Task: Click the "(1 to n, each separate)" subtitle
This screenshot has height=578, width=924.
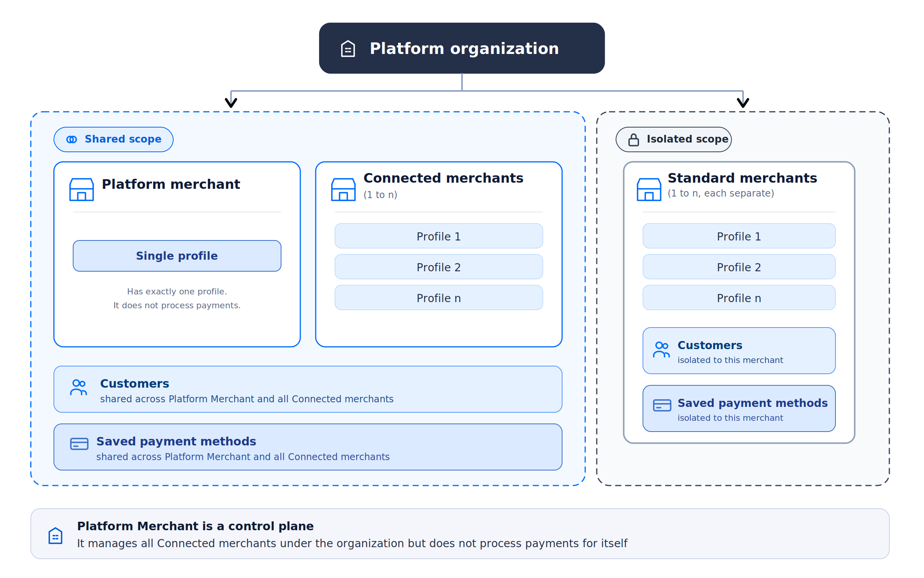Action: [x=721, y=193]
